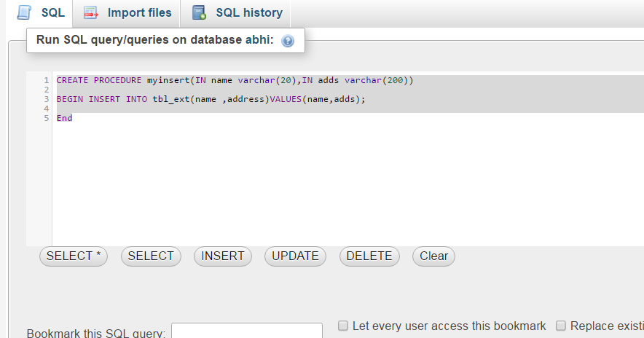Click the Import files icon
Screen dimensions: 644x338
click(x=91, y=13)
